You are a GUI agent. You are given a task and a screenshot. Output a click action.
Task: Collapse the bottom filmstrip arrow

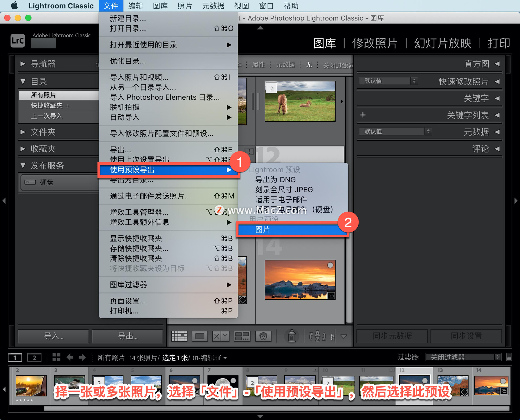260,416
